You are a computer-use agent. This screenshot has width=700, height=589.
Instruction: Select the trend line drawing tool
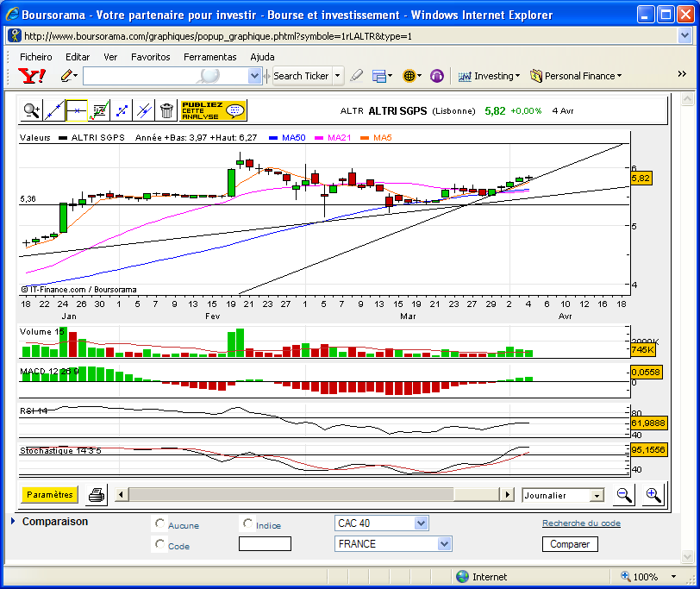click(54, 110)
